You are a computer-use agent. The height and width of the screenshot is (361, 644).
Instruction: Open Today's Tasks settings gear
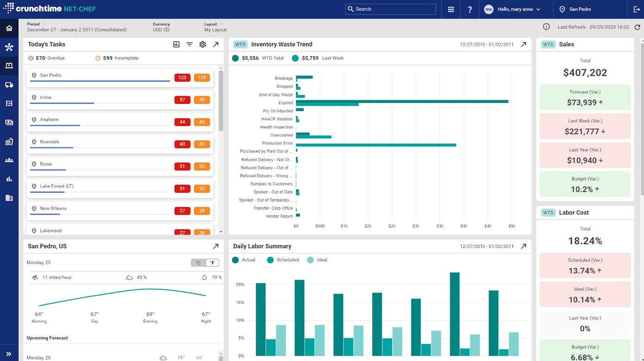(x=202, y=45)
